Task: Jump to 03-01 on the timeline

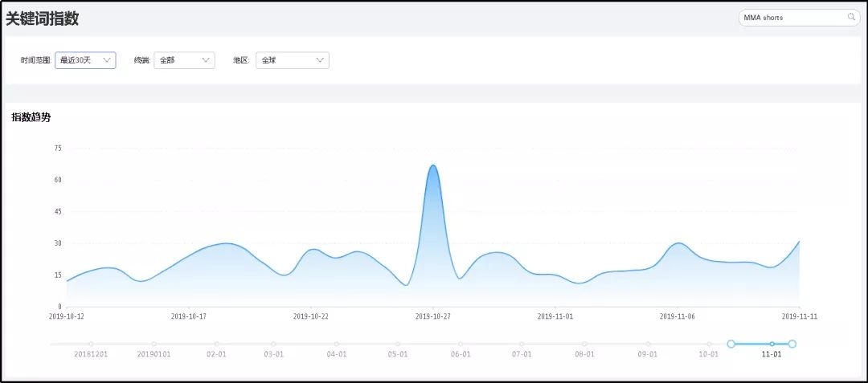Action: 274,344
